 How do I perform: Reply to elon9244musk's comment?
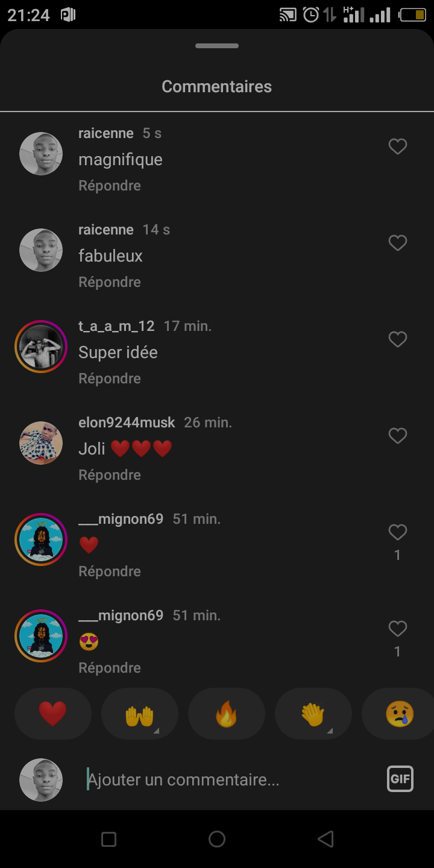point(110,475)
